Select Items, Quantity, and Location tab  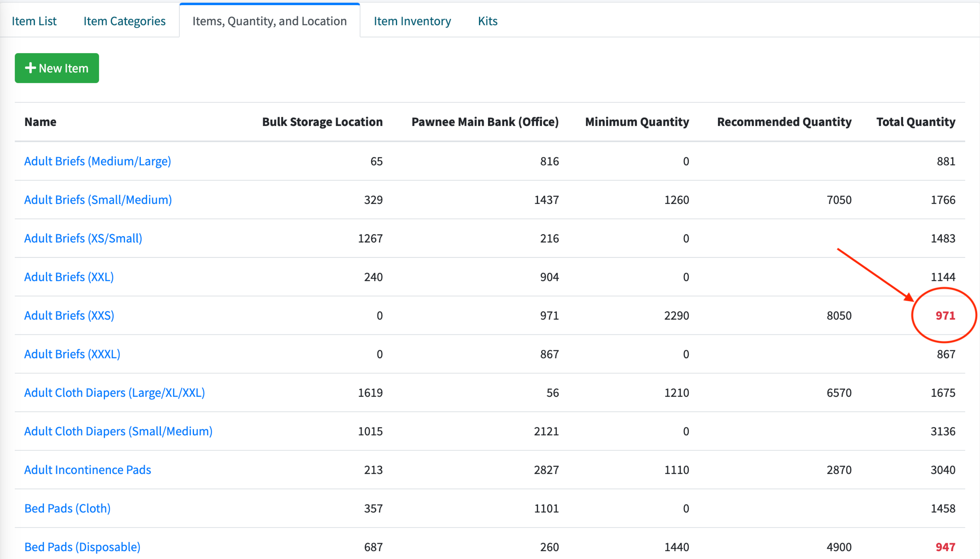(269, 21)
